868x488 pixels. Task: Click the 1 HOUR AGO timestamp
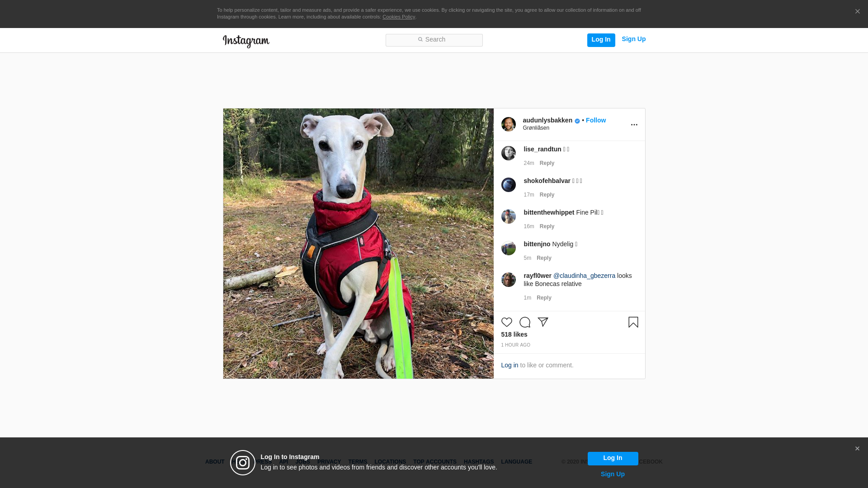tap(515, 345)
